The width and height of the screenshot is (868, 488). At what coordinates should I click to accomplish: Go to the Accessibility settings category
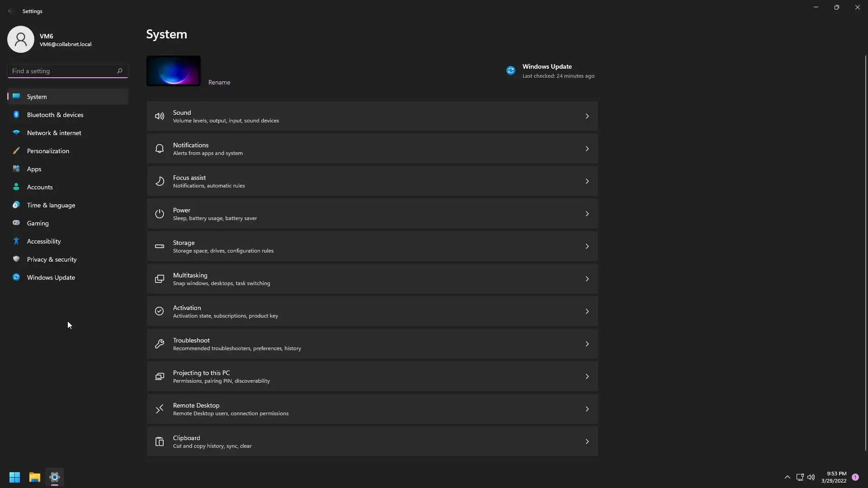pyautogui.click(x=44, y=241)
